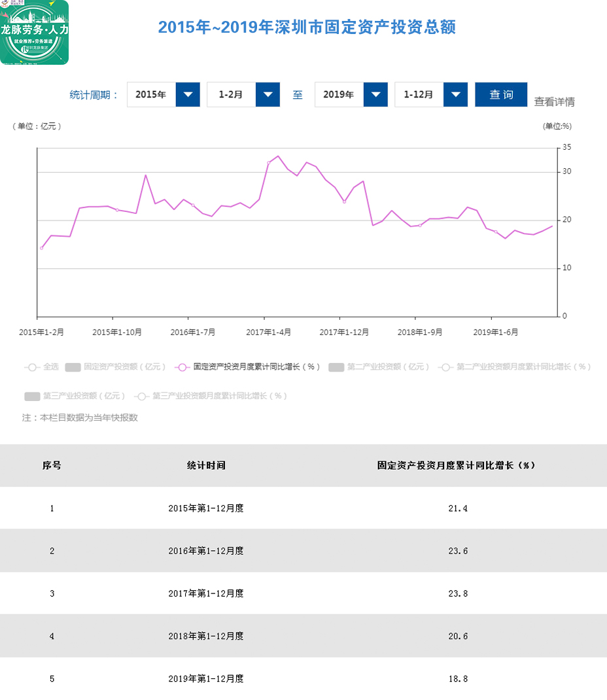
Task: Show 第三产业投资额（亿元）legend series
Action: (x=75, y=396)
